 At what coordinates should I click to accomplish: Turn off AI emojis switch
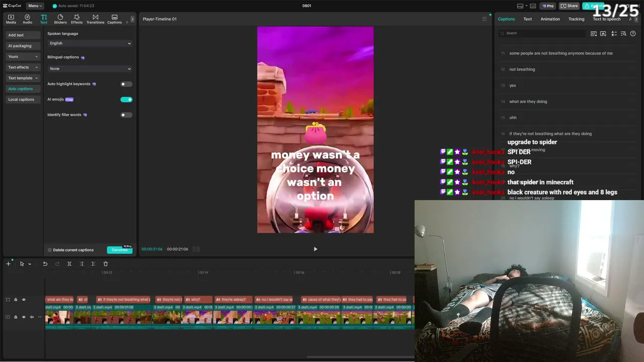[126, 100]
